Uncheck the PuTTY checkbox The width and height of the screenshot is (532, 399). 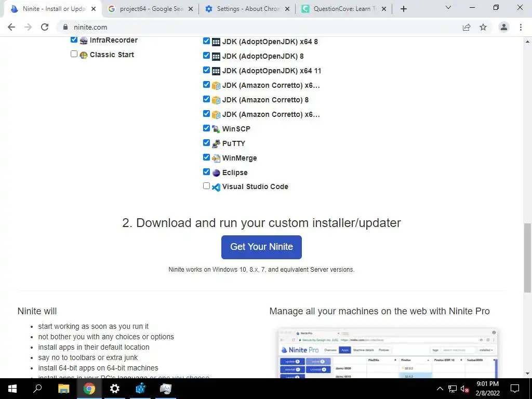[206, 142]
